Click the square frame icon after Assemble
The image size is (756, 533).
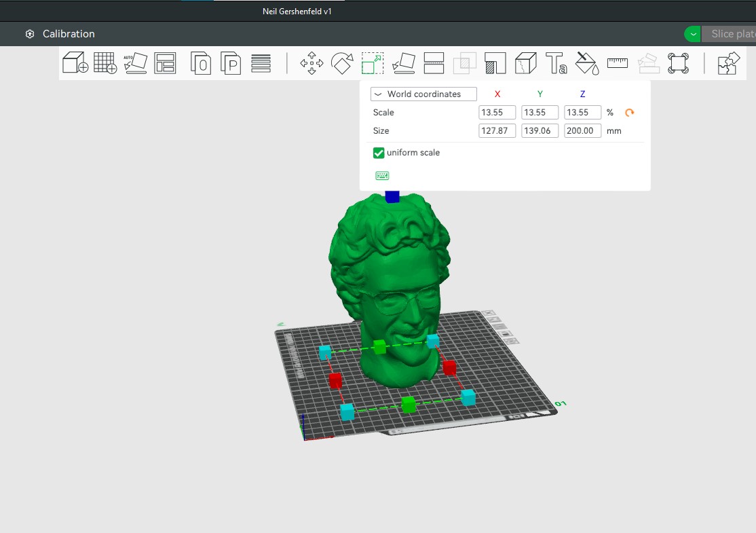tap(679, 63)
